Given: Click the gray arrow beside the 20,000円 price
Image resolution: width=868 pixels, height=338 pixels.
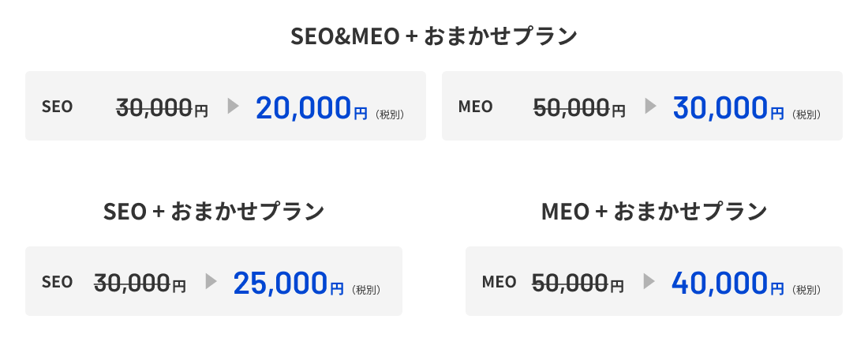Looking at the screenshot, I should pyautogui.click(x=233, y=106).
